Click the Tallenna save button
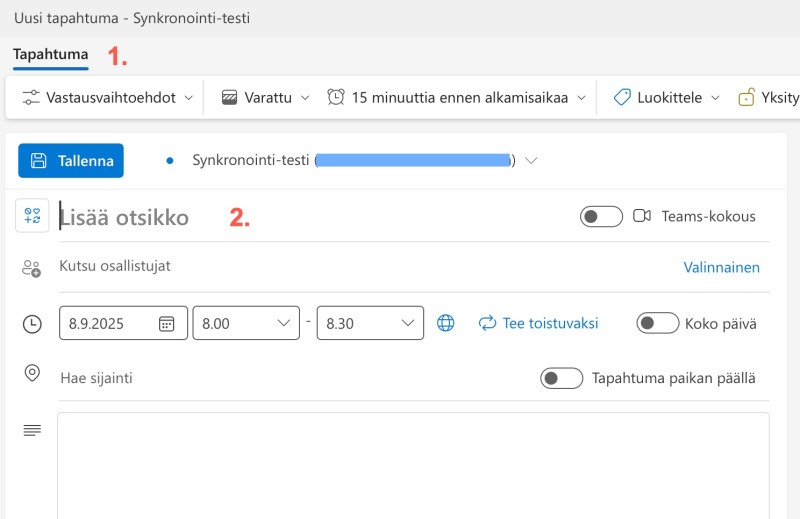This screenshot has width=800, height=519. [71, 160]
